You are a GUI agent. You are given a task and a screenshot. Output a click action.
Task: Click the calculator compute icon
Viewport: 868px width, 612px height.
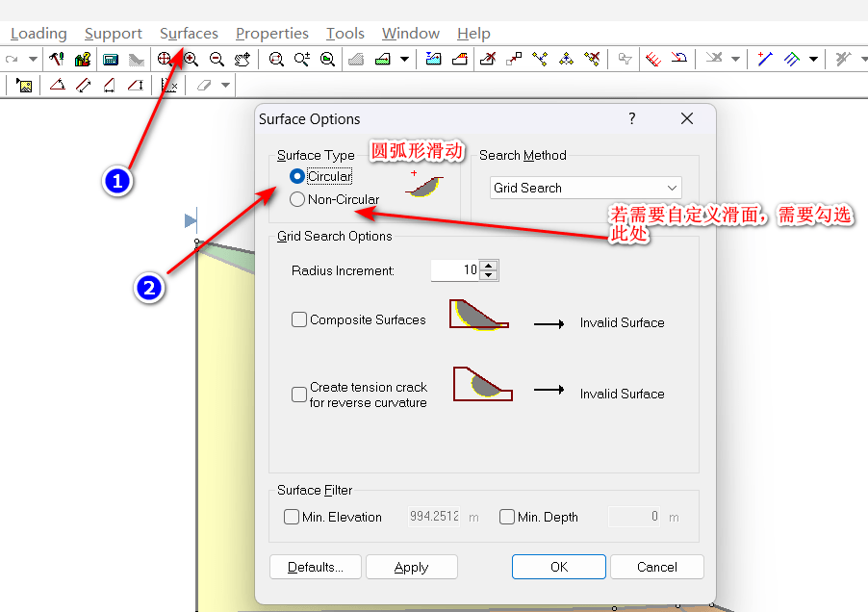click(x=111, y=59)
